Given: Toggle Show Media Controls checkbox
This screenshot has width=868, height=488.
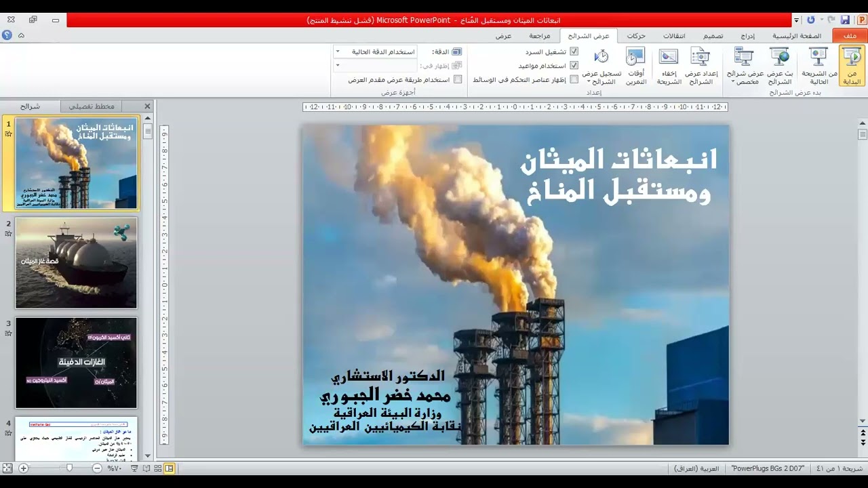Looking at the screenshot, I should (x=574, y=79).
